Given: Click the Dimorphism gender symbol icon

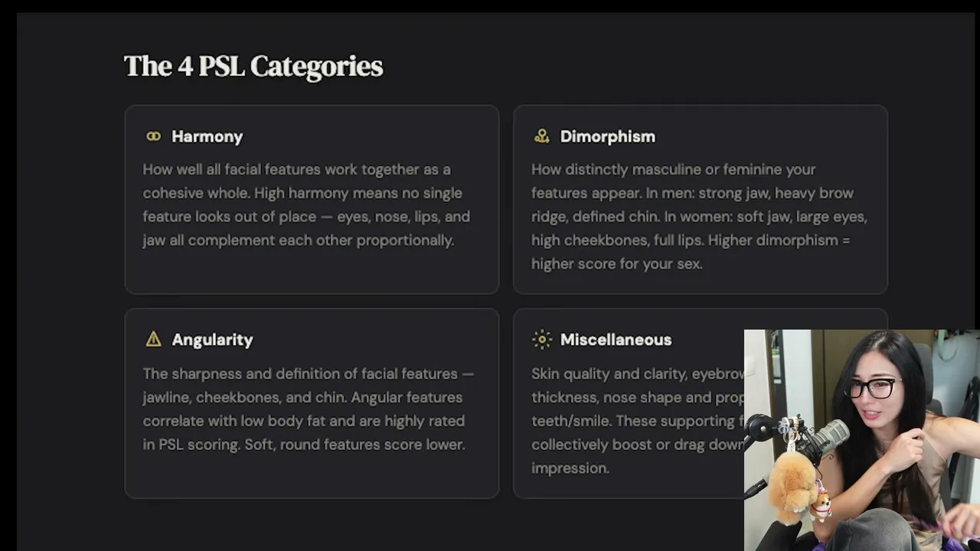Looking at the screenshot, I should point(542,136).
